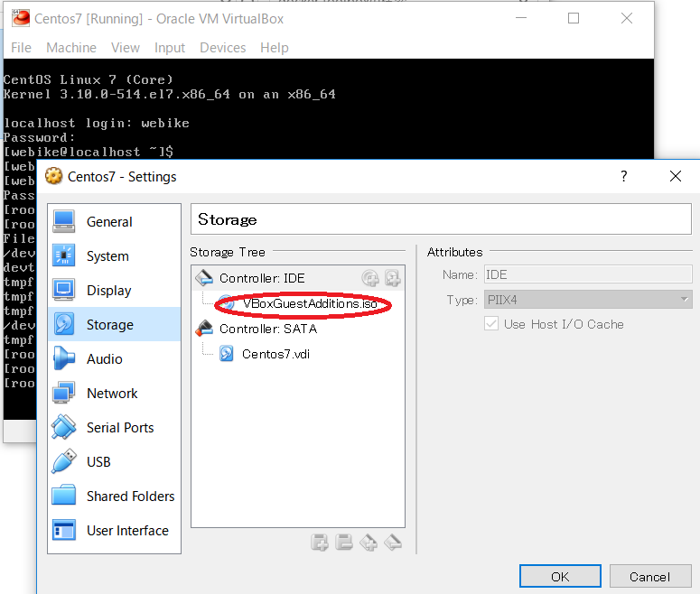
Task: Click the Controller: IDE icon
Action: (x=204, y=278)
